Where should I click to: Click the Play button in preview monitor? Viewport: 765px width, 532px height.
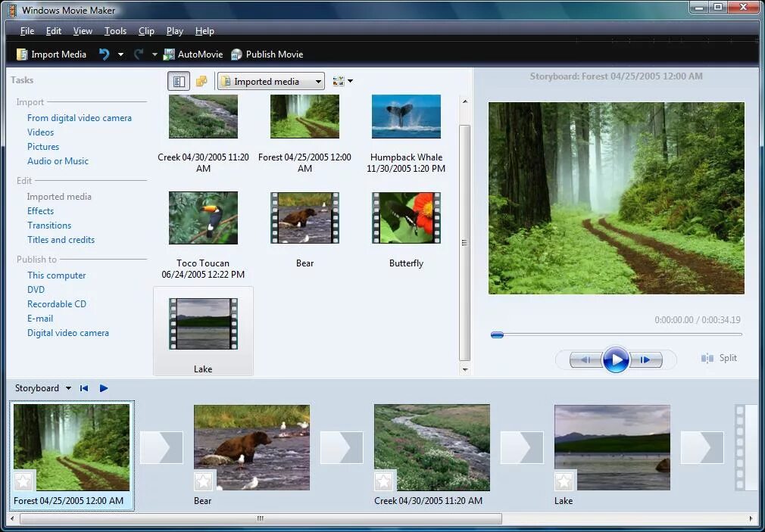click(x=616, y=360)
